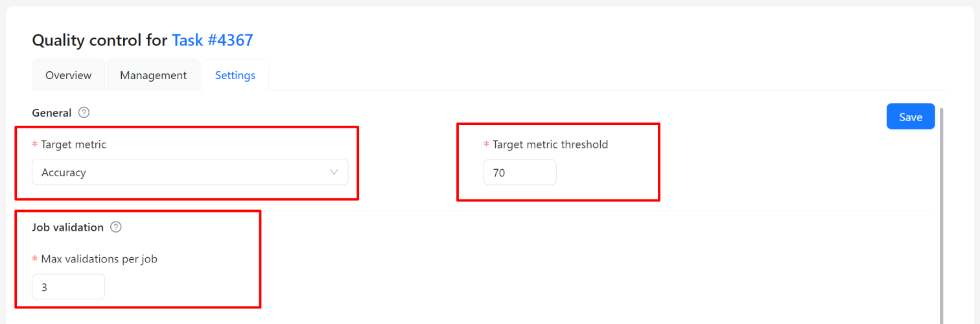
Task: Click the help icon beside Job validation
Action: [x=116, y=227]
